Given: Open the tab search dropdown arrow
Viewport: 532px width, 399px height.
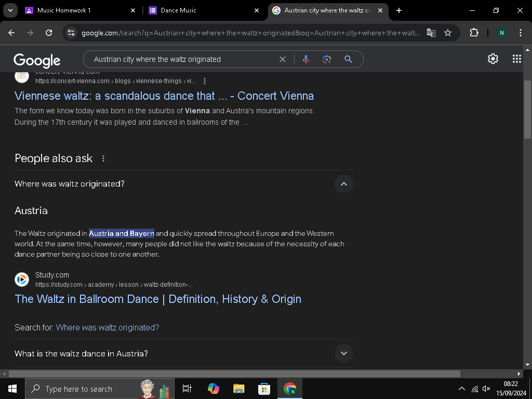Looking at the screenshot, I should tap(10, 10).
